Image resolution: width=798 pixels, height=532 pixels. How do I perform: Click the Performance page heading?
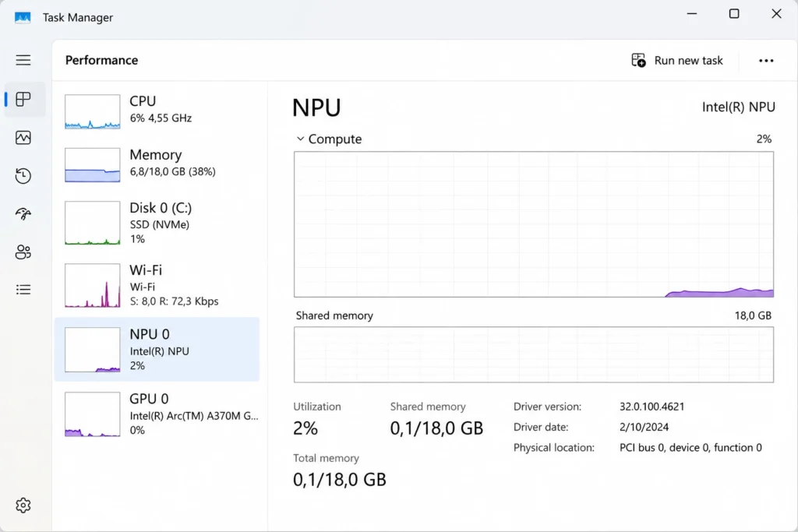click(x=102, y=60)
